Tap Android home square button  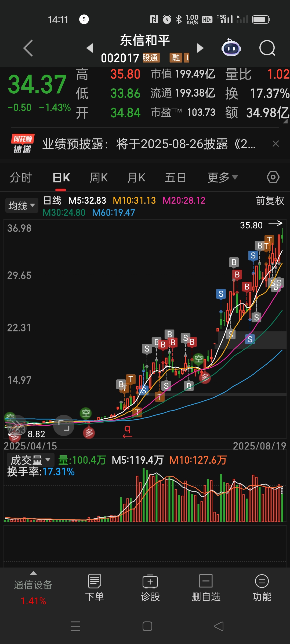[147, 626]
